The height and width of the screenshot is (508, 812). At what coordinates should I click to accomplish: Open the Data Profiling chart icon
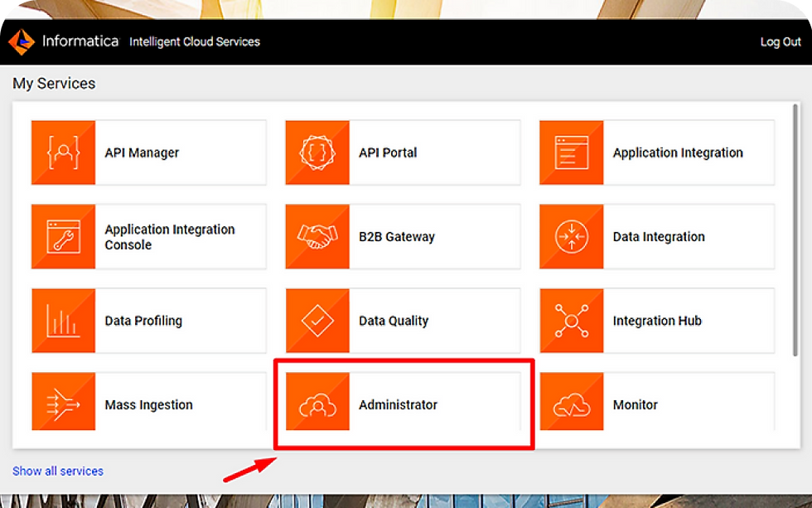coord(63,321)
